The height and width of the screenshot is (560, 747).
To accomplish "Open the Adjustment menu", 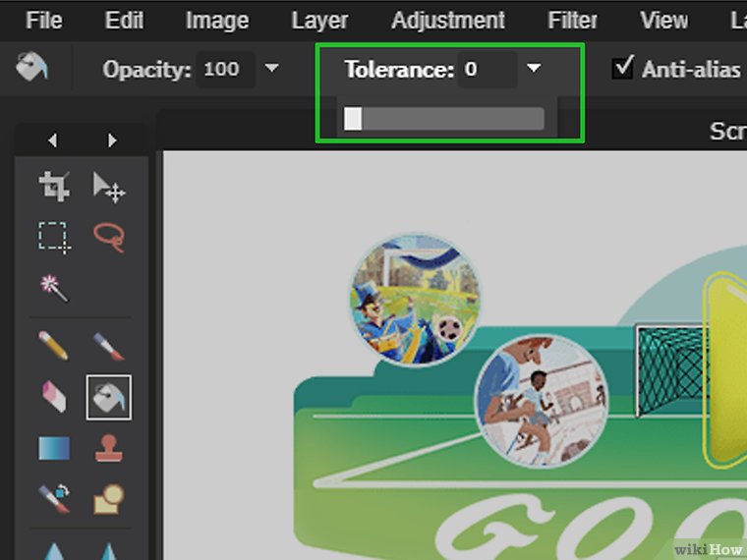I will (x=447, y=20).
